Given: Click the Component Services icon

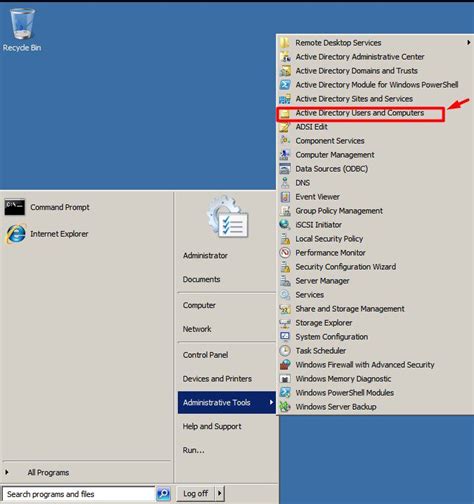Looking at the screenshot, I should pyautogui.click(x=285, y=141).
